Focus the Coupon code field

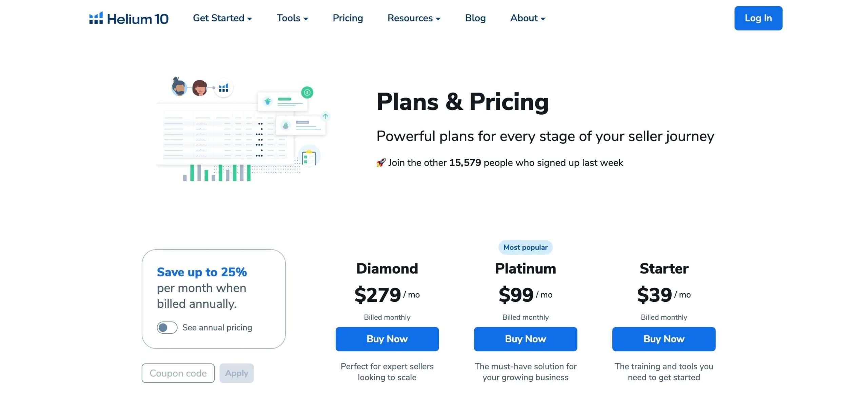178,373
